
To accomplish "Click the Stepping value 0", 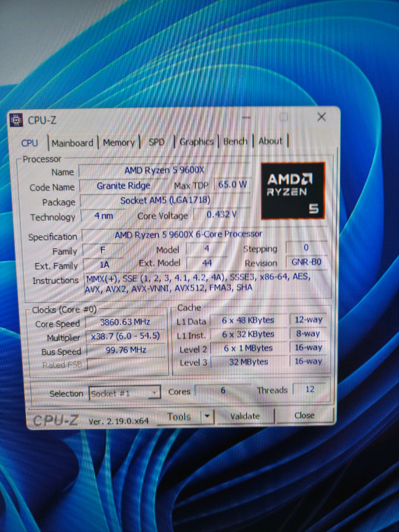I will click(x=306, y=248).
